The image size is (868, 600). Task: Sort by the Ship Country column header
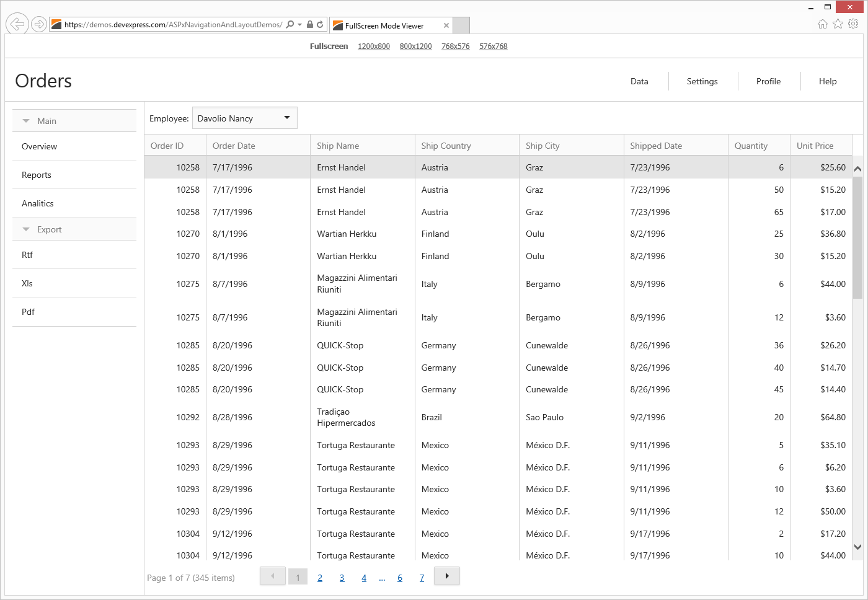446,146
